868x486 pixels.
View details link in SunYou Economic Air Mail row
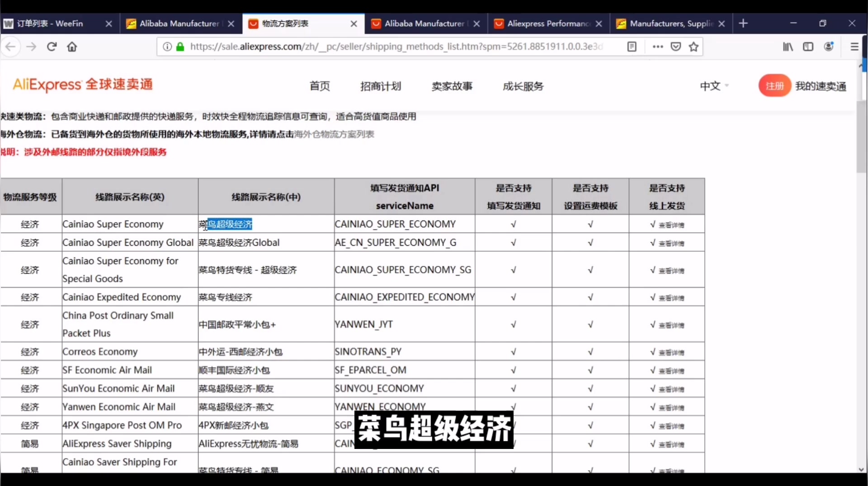click(671, 389)
